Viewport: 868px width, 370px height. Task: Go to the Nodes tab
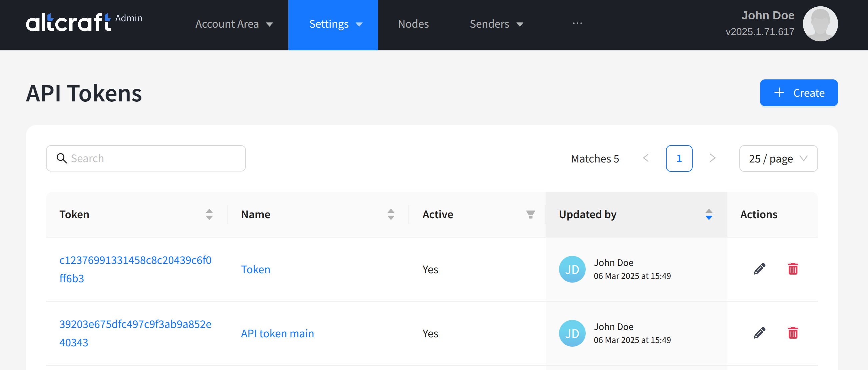[x=413, y=24]
